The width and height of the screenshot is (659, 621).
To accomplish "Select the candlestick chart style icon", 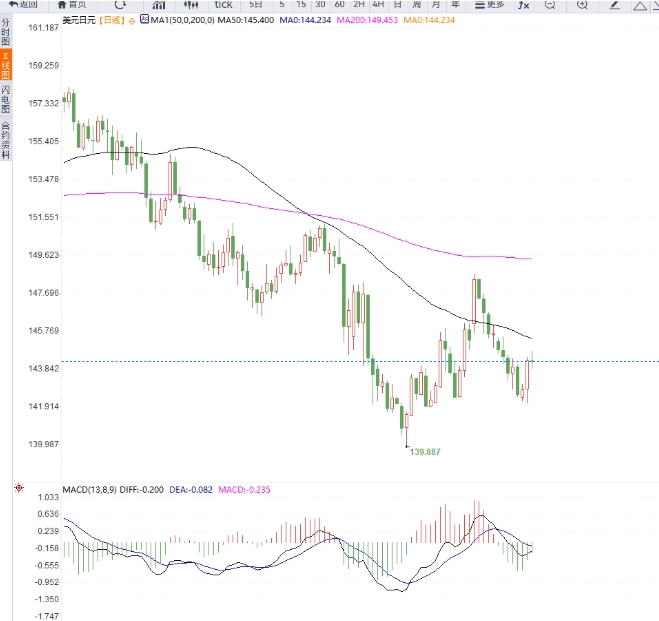I will click(x=186, y=5).
